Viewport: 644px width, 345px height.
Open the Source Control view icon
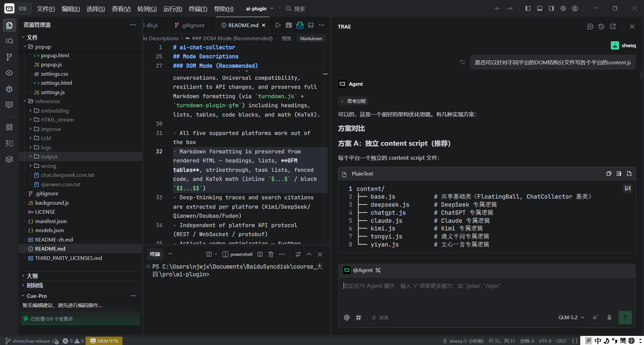9,57
